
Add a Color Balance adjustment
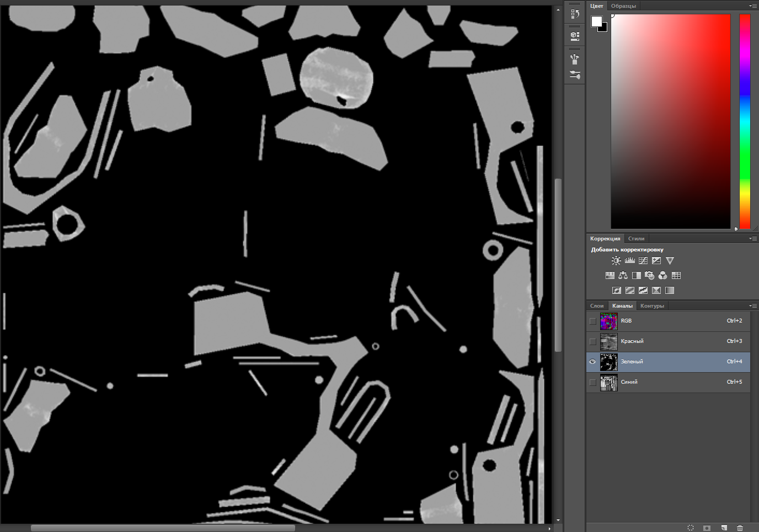[623, 276]
